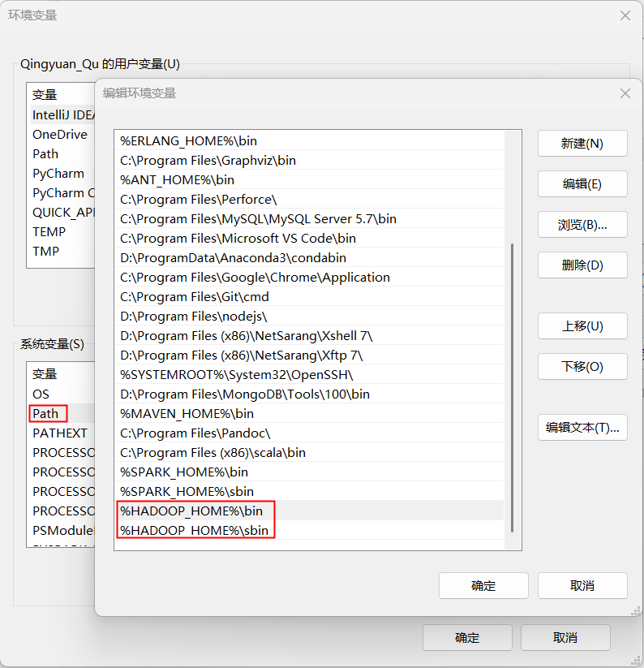Click the 编辑(E) button
644x668 pixels.
582,184
